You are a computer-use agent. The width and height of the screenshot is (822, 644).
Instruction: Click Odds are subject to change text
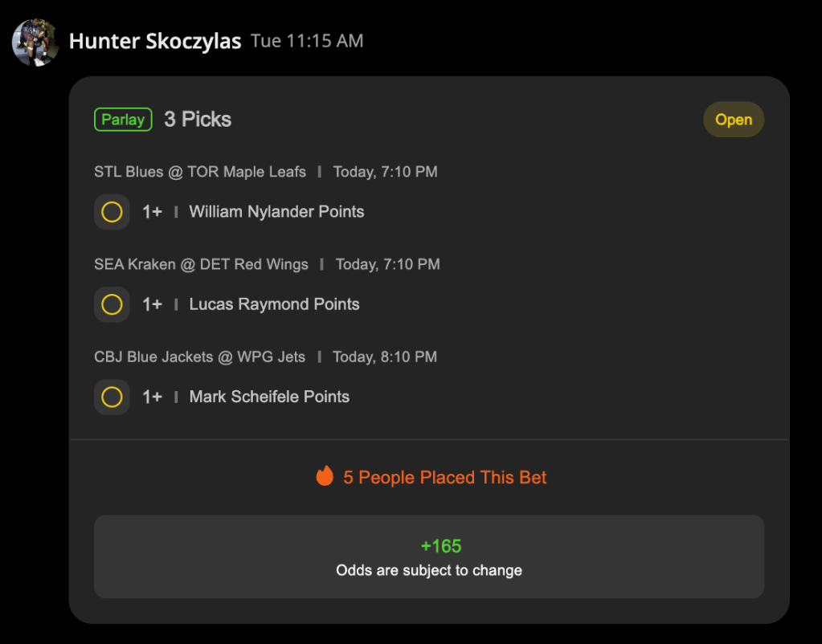pyautogui.click(x=429, y=570)
